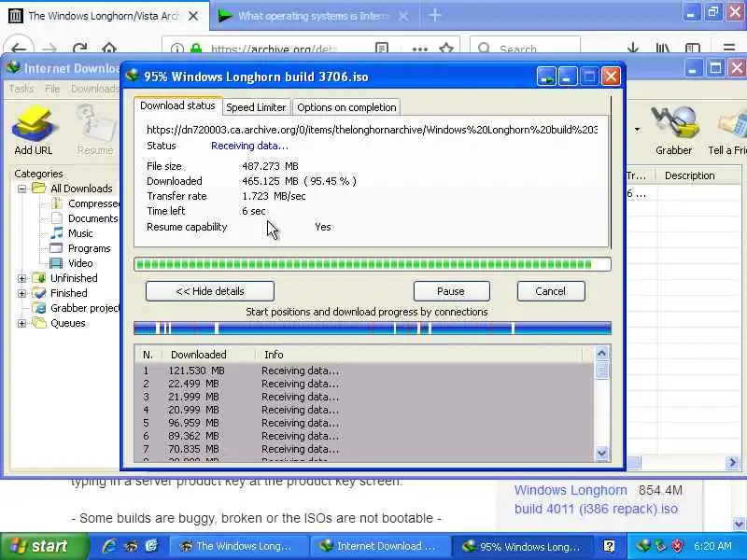
Task: Select Video category in tree
Action: point(80,263)
